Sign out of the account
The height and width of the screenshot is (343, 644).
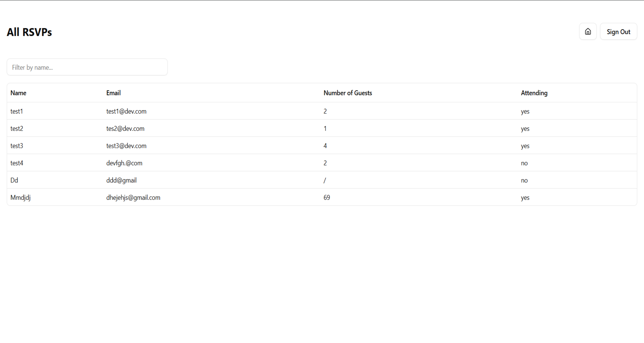(618, 31)
